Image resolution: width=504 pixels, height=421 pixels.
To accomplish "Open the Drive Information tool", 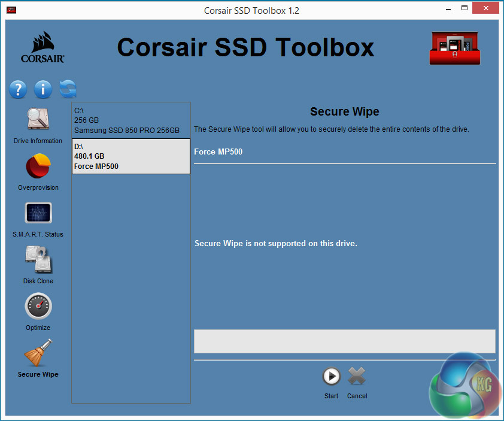I will 38,120.
